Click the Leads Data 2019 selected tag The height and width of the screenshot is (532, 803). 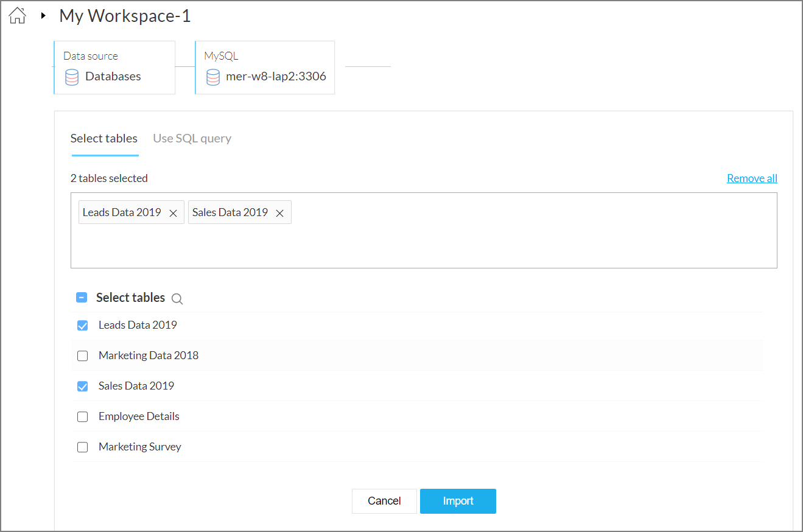pos(131,212)
